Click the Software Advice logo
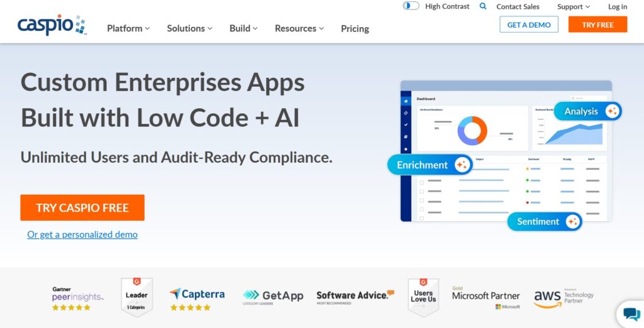 (355, 297)
